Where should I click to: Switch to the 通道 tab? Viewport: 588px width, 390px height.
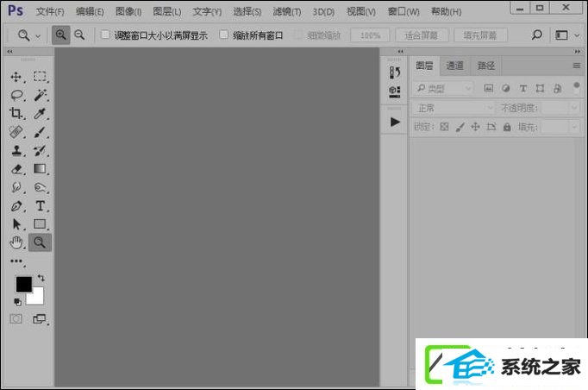[455, 66]
